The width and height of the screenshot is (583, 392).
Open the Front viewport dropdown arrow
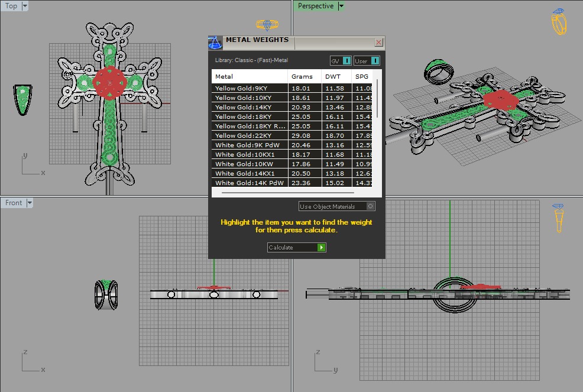click(30, 203)
